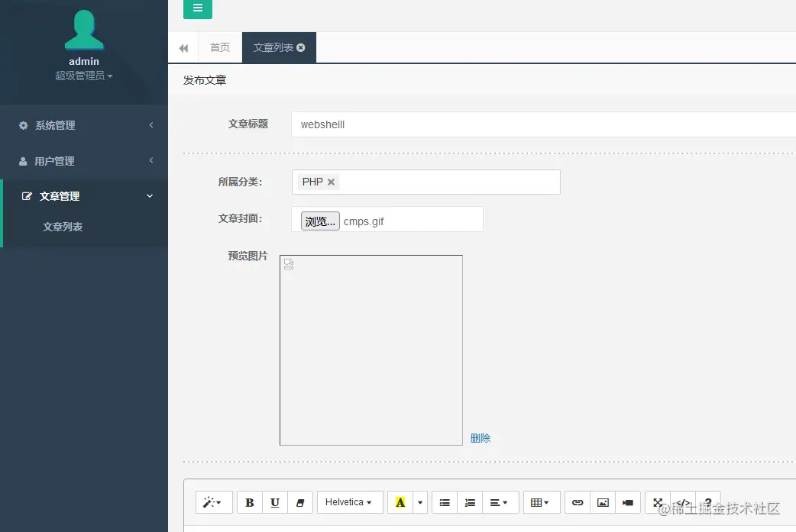Remove the PHP category tag
This screenshot has height=532, width=796.
[x=331, y=182]
